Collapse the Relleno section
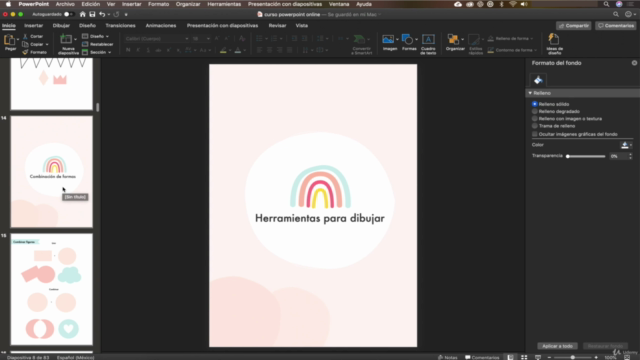640x360 pixels. coord(530,93)
